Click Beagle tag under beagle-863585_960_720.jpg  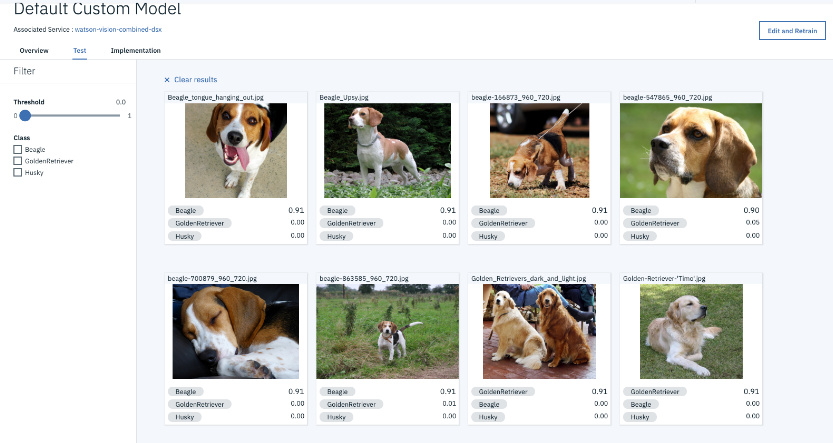pos(337,391)
